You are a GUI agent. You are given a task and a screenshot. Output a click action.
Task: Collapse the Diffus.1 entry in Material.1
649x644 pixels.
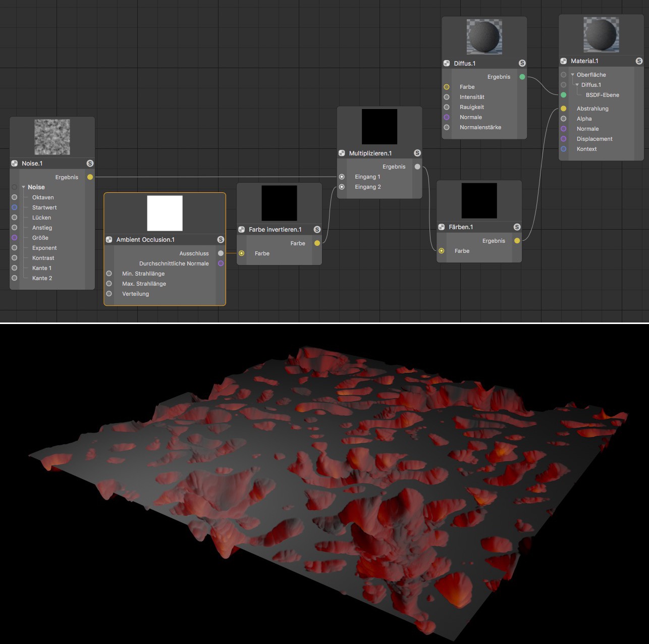click(x=577, y=85)
